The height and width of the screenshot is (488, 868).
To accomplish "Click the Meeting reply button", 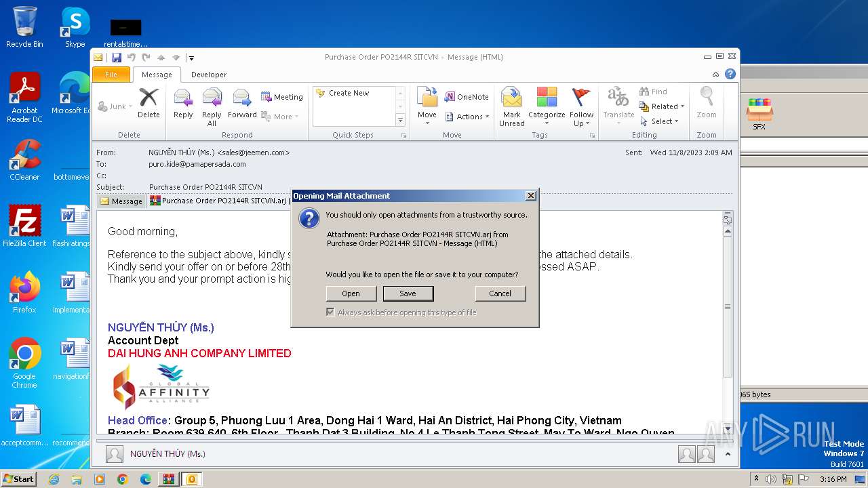I will [282, 97].
